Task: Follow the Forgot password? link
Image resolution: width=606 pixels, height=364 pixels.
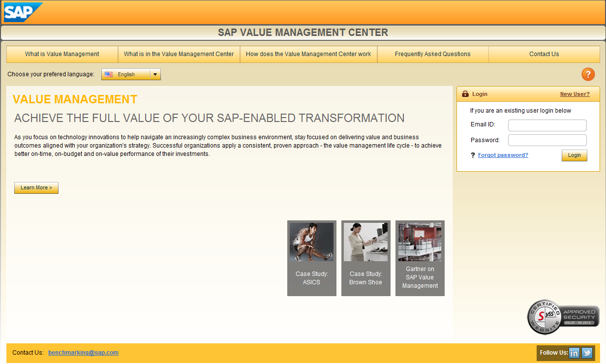Action: pyautogui.click(x=503, y=155)
